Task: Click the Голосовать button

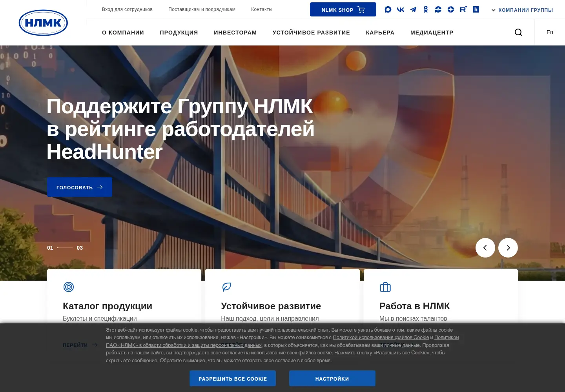Action: click(80, 187)
